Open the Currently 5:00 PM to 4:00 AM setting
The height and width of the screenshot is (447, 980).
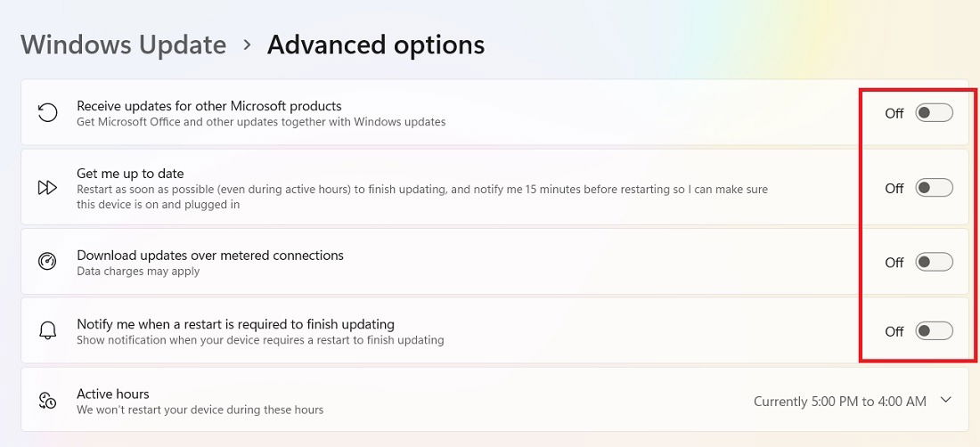coord(839,402)
